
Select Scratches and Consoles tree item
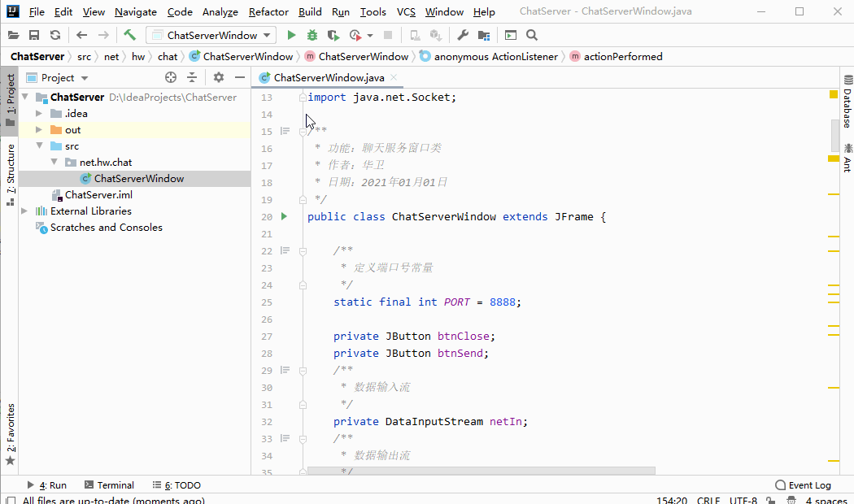(x=107, y=228)
